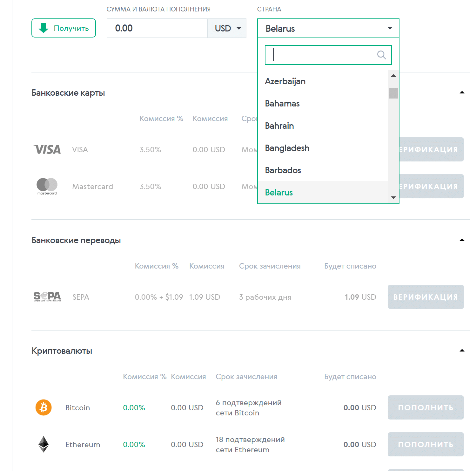Choose Bahrain in country list
476x471 pixels.
[279, 126]
